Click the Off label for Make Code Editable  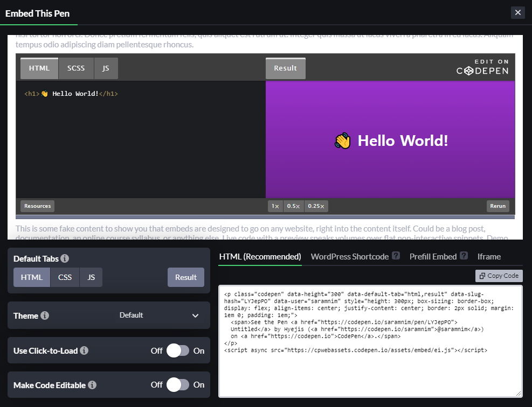click(x=156, y=385)
